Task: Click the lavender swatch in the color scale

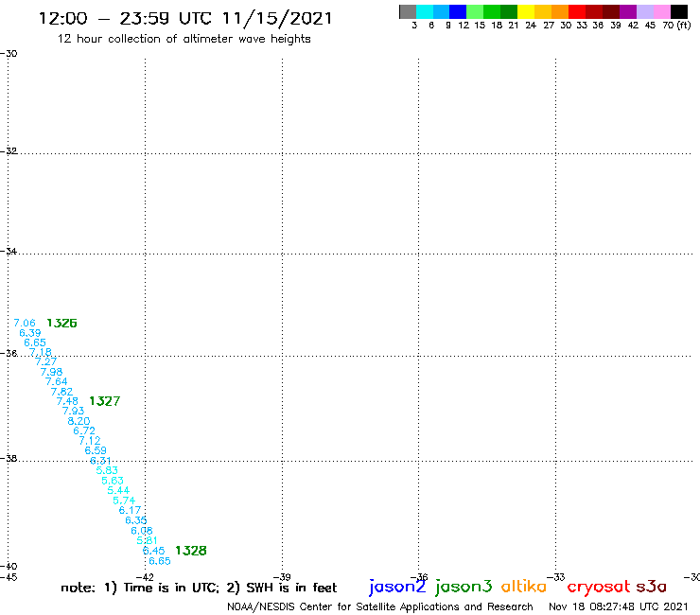Action: (645, 11)
